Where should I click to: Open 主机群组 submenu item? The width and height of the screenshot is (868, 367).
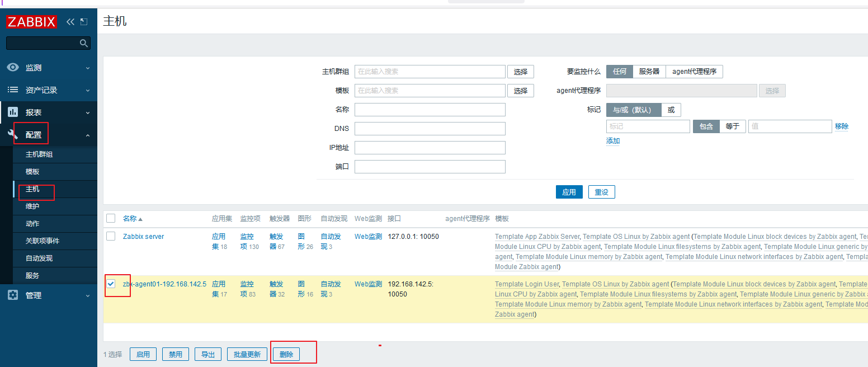click(x=55, y=154)
